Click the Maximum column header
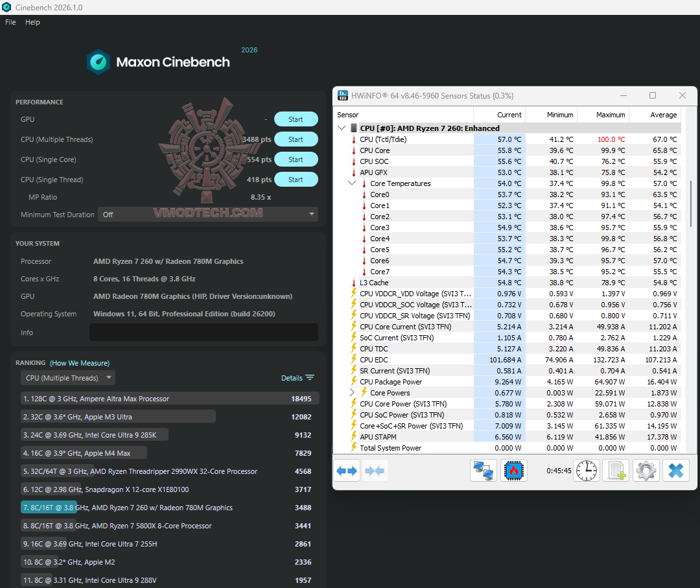The height and width of the screenshot is (588, 700). 603,115
